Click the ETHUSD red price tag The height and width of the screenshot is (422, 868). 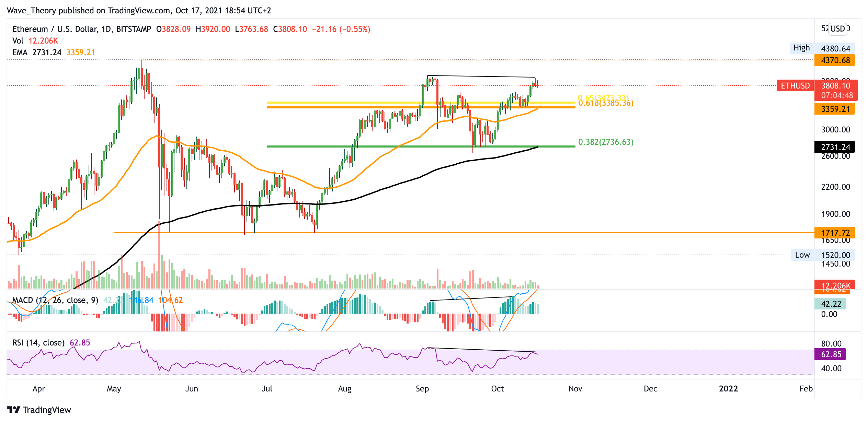(795, 86)
